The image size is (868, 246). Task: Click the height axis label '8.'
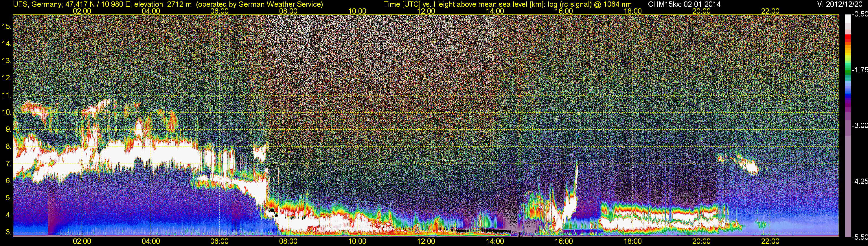point(9,147)
